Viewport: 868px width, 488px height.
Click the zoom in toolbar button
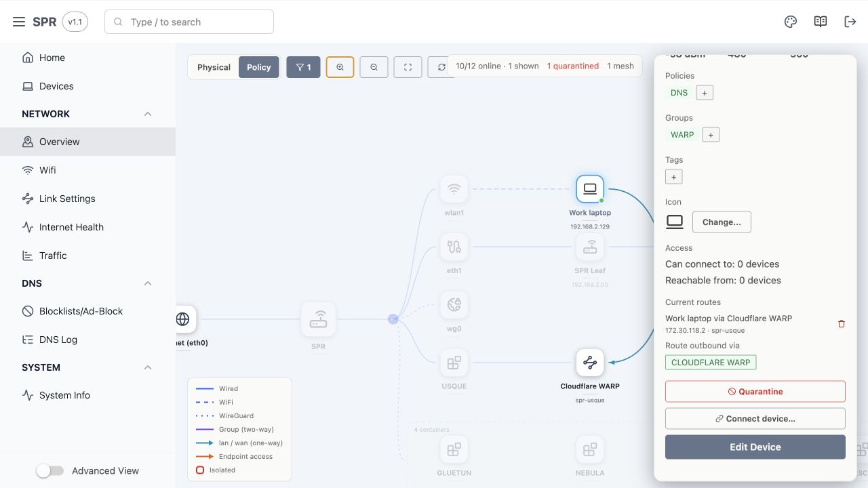[x=340, y=67]
